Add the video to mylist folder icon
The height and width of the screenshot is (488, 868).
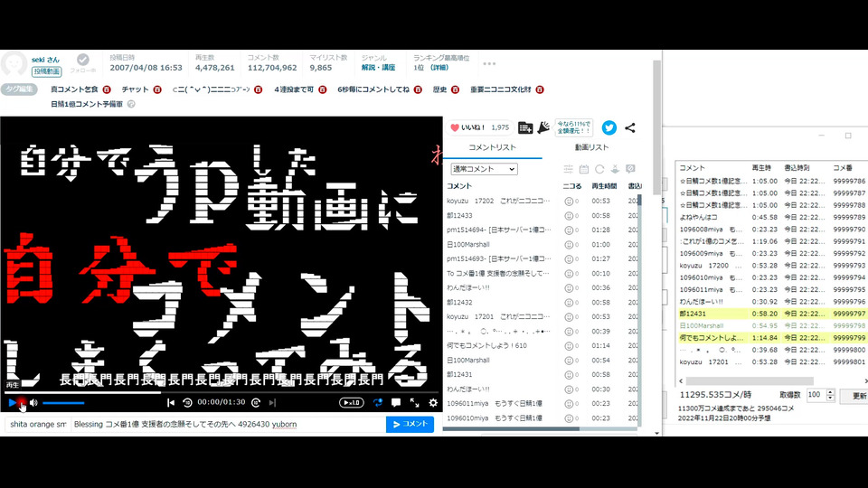pyautogui.click(x=524, y=127)
